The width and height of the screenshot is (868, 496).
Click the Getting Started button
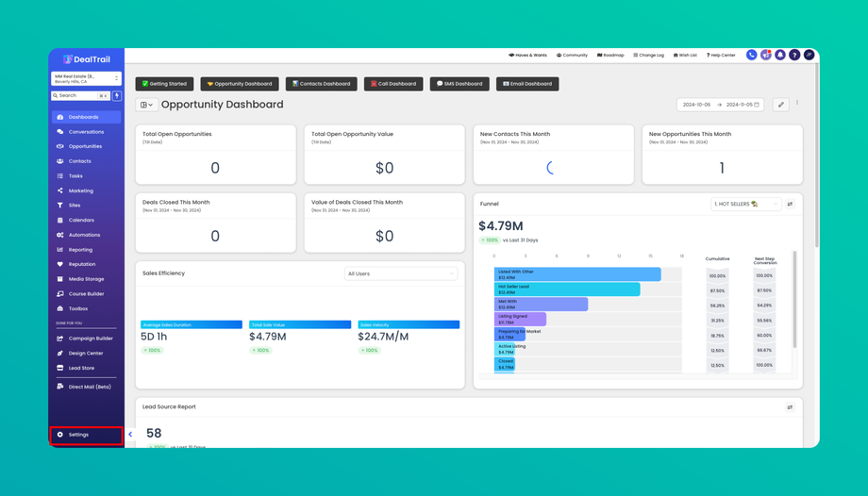click(164, 84)
